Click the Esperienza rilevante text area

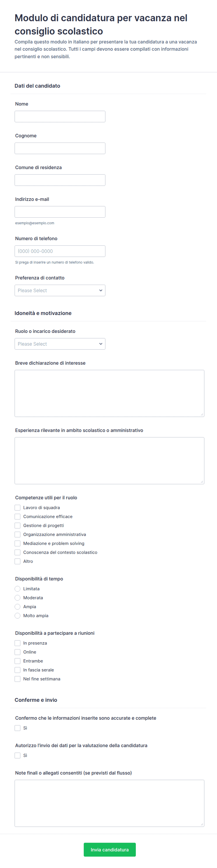coord(109,461)
